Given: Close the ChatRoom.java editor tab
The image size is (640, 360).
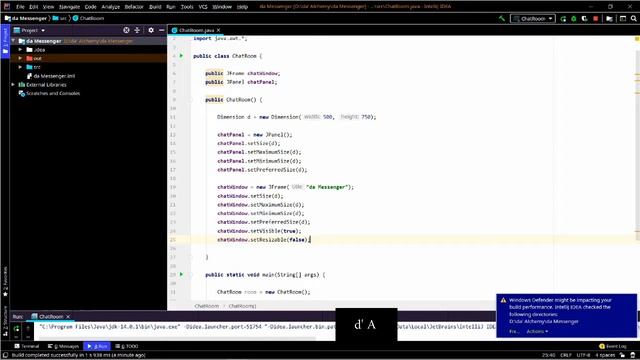Looking at the screenshot, I should (219, 30).
